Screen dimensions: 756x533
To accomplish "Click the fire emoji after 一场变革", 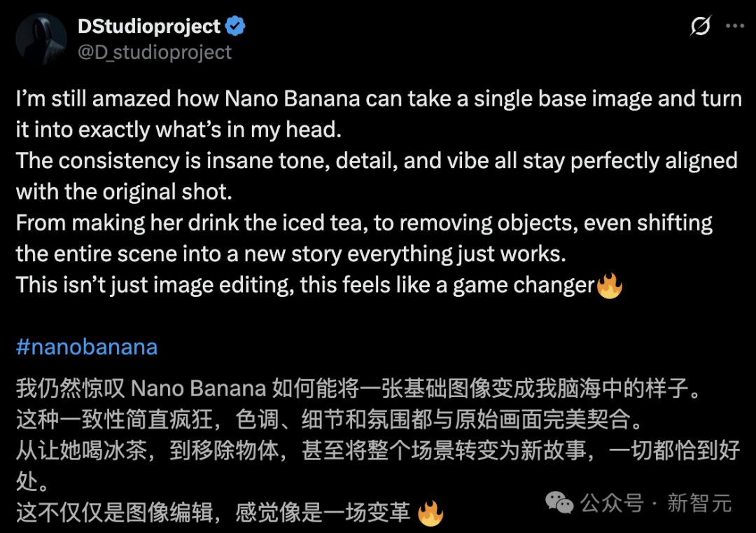I will (430, 513).
